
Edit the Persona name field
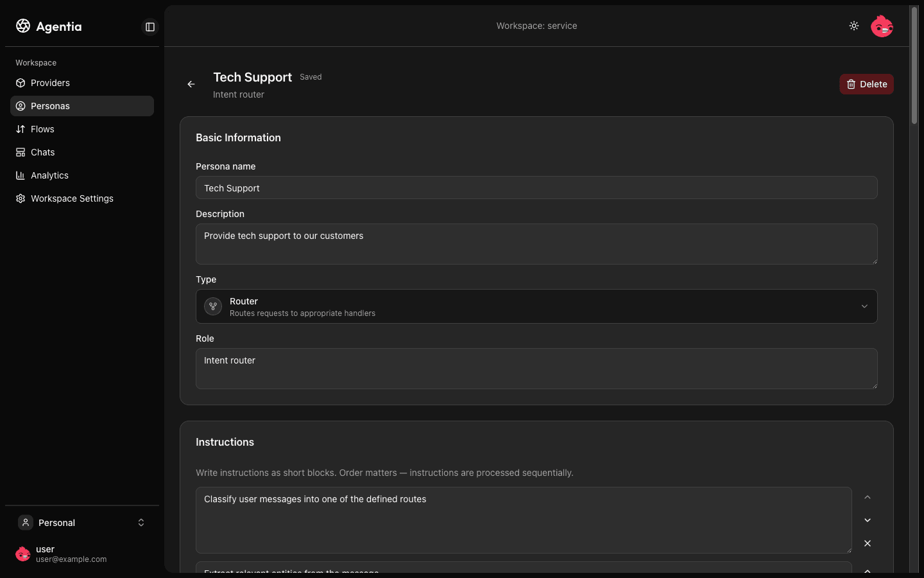coord(536,188)
